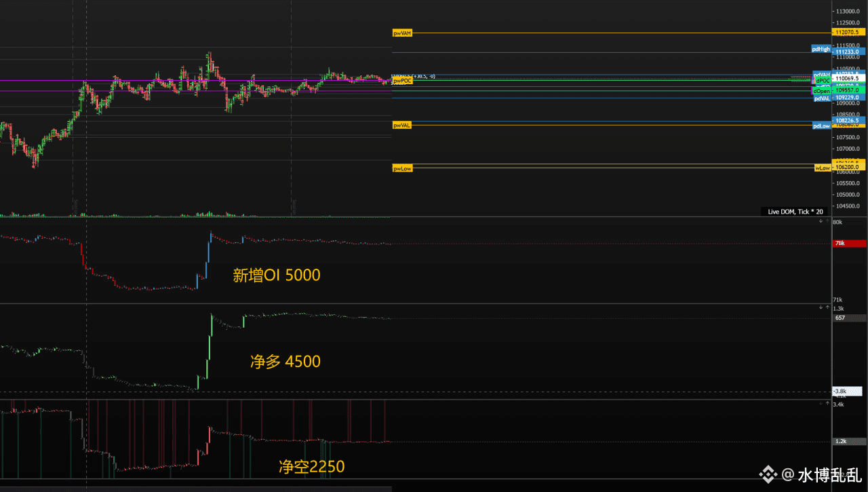Click the 657 value marker
The width and height of the screenshot is (868, 492).
(850, 318)
